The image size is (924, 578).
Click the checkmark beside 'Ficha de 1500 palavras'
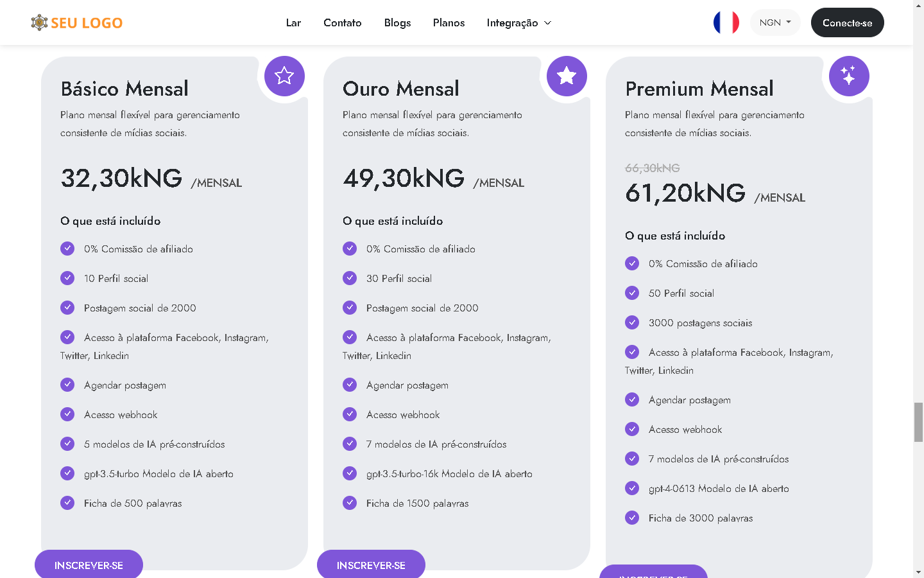350,503
